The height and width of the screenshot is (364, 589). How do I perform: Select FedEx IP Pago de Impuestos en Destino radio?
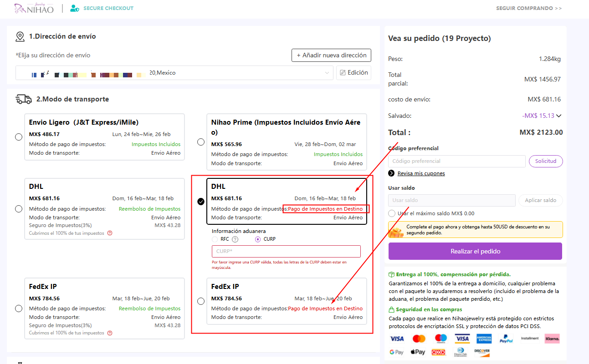click(x=201, y=301)
